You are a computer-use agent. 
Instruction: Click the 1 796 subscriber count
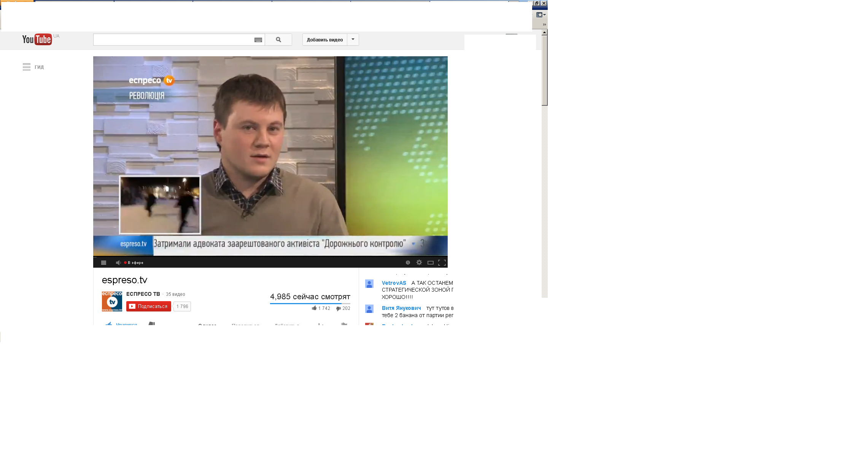[x=182, y=306]
